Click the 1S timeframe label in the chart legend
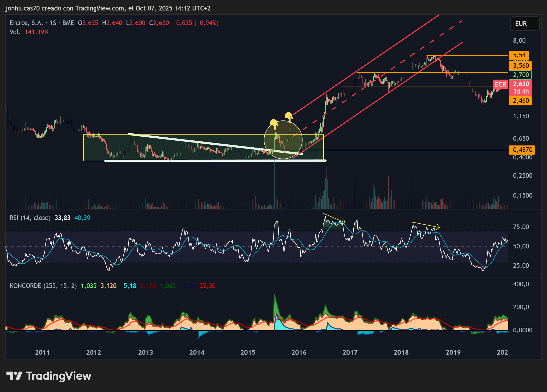 coord(53,23)
